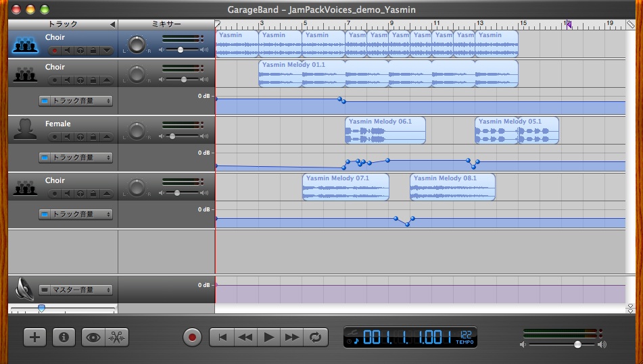Viewport: 643px width, 364px height.
Task: Click the ミキサー column header
Action: pos(166,24)
